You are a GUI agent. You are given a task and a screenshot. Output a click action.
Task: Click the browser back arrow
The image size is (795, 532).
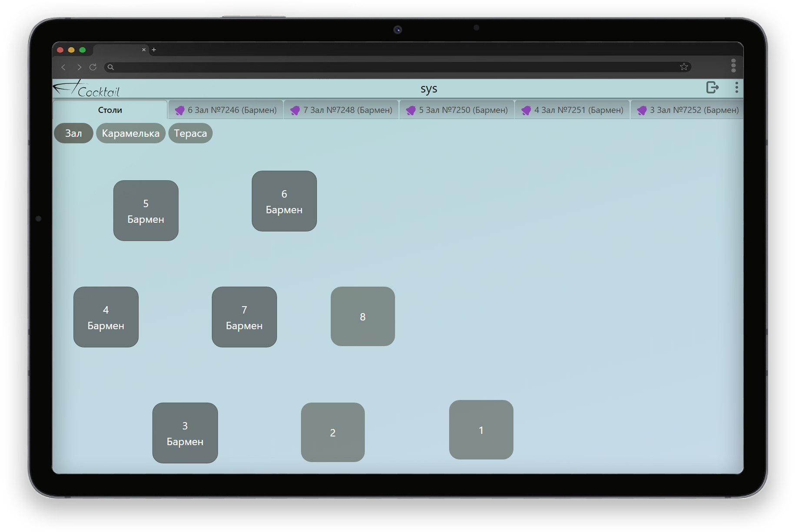pos(64,67)
